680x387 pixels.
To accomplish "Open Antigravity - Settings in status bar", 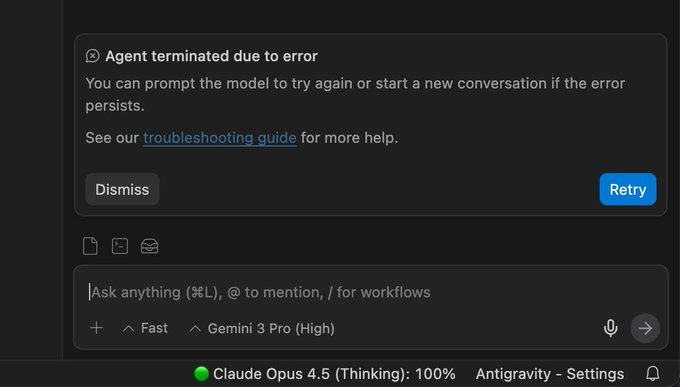I will [549, 374].
